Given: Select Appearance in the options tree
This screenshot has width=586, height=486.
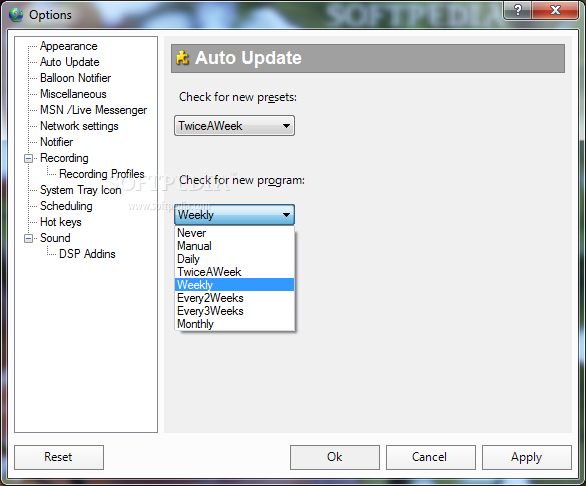Looking at the screenshot, I should pyautogui.click(x=69, y=46).
